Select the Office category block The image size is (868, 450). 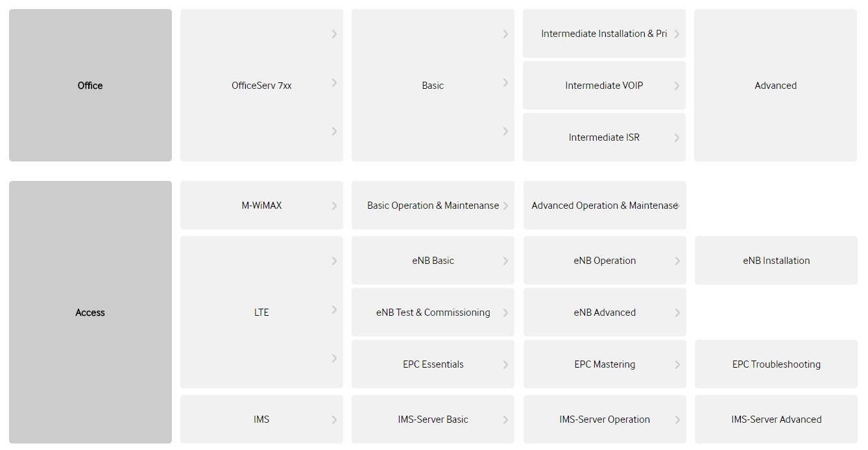coord(90,85)
